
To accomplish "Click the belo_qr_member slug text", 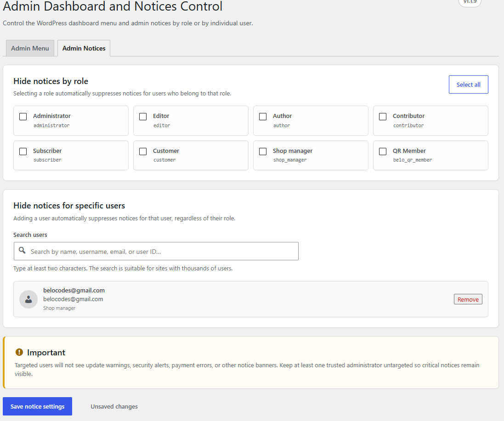I will pyautogui.click(x=413, y=160).
